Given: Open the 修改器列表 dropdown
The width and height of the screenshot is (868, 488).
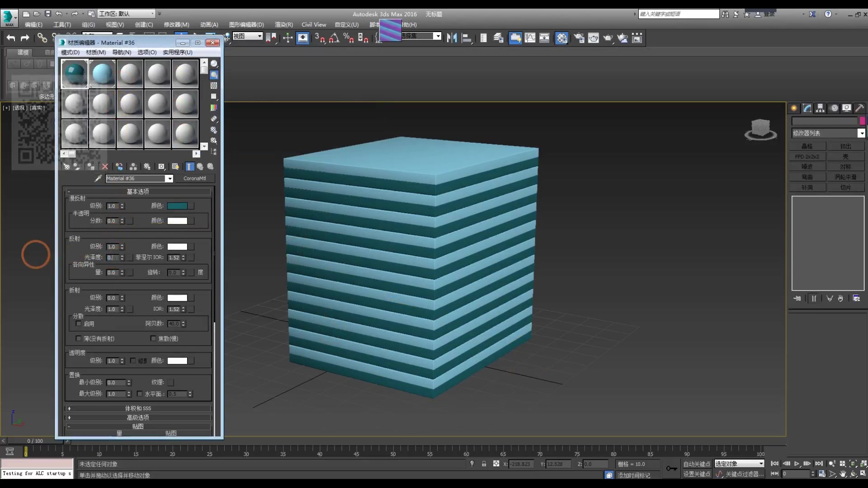Looking at the screenshot, I should tap(861, 133).
